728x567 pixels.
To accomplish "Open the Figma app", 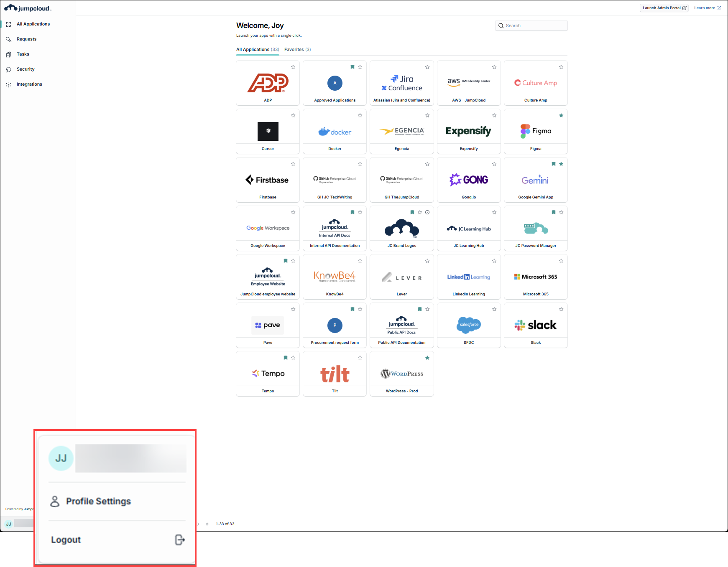I will coord(536,132).
